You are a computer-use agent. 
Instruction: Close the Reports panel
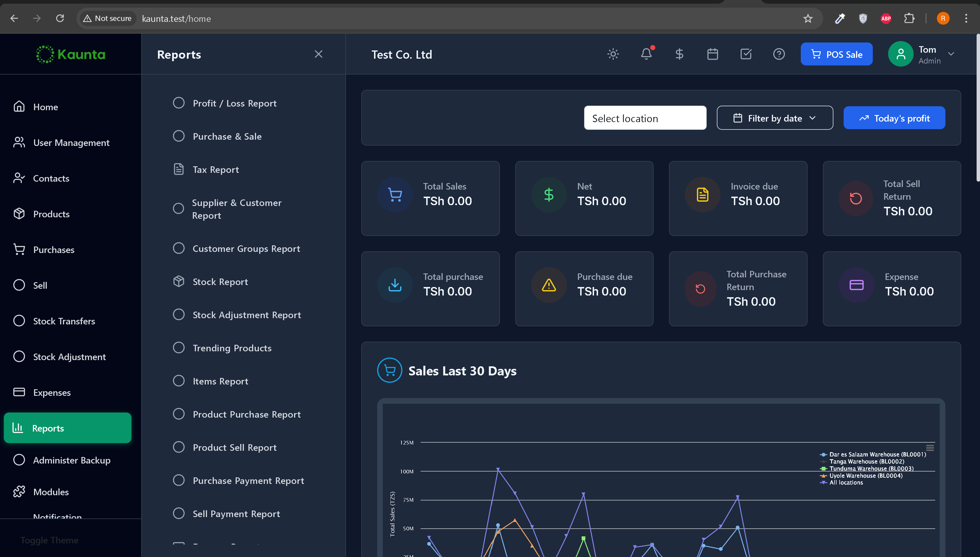(x=318, y=54)
